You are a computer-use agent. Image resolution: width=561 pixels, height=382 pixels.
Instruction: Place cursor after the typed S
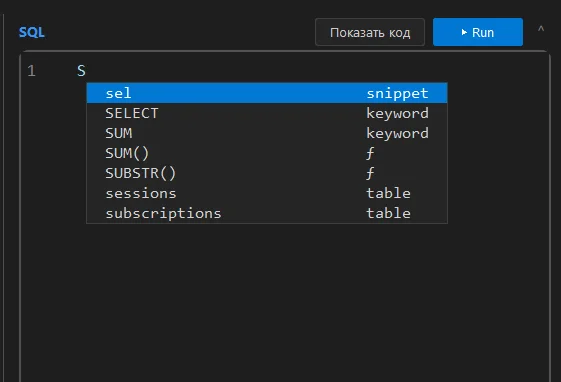[x=87, y=70]
